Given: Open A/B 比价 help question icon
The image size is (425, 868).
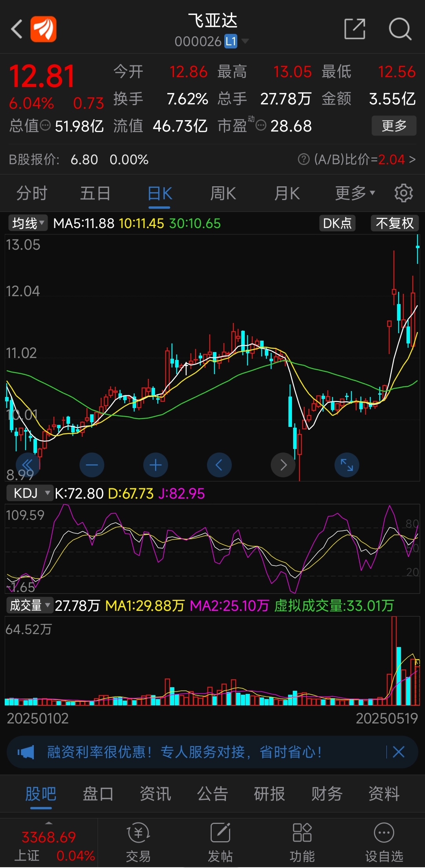Looking at the screenshot, I should [303, 160].
